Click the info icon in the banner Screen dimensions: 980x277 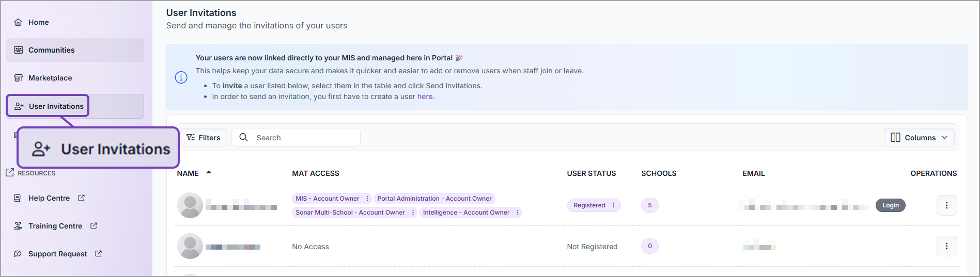pos(181,77)
